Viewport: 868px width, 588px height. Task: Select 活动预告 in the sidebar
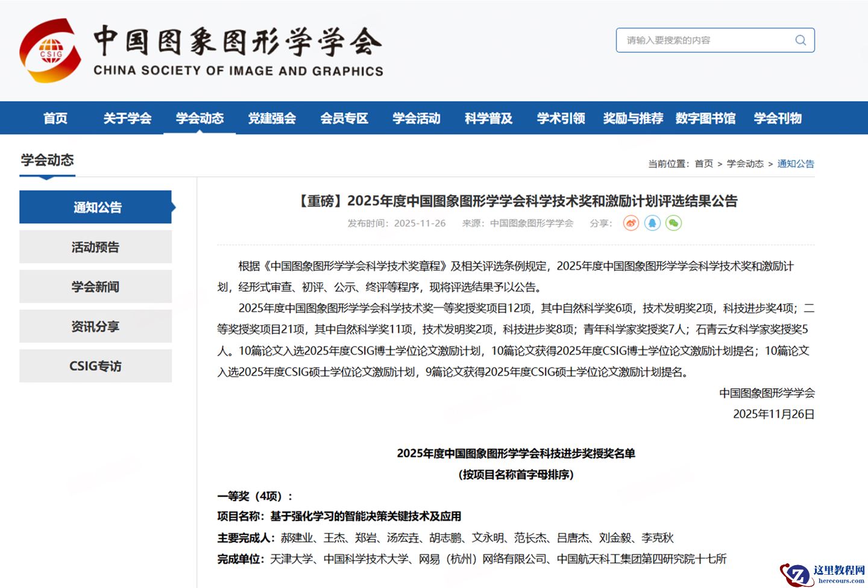pyautogui.click(x=95, y=247)
